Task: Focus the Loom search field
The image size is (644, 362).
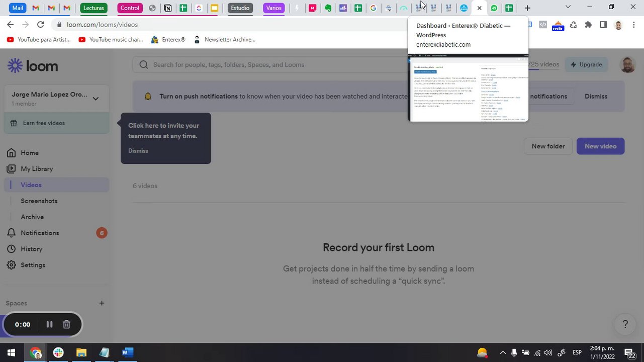Action: pyautogui.click(x=271, y=65)
